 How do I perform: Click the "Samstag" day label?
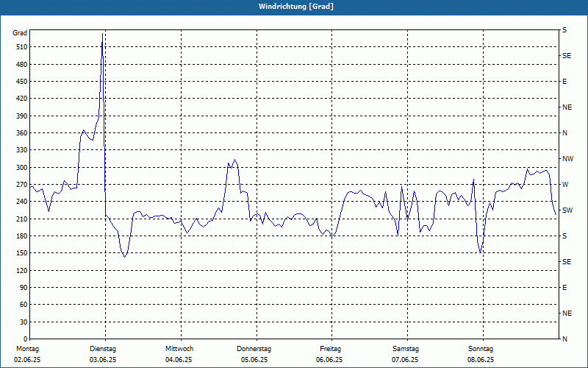click(406, 349)
